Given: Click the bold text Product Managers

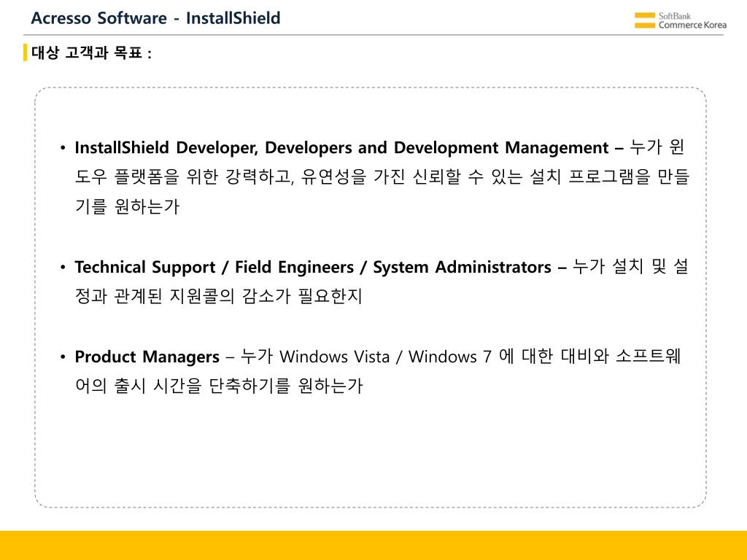Looking at the screenshot, I should coord(147,357).
